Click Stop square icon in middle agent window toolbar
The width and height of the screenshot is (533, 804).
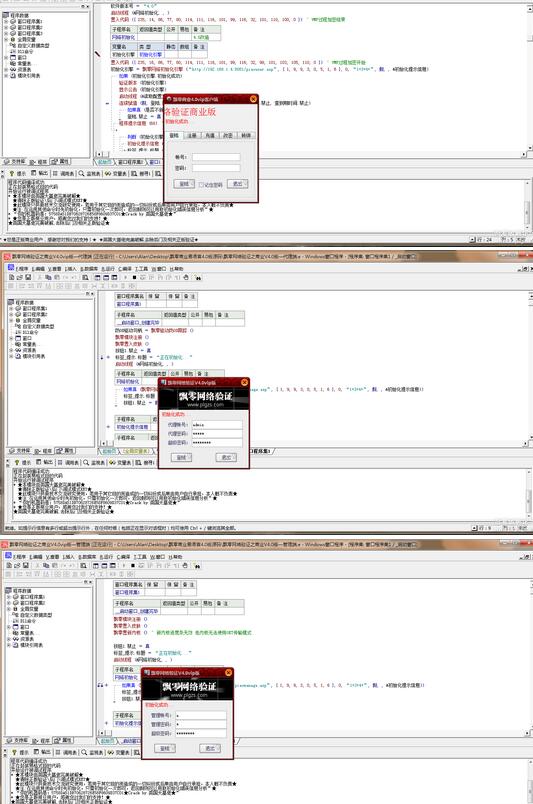134,277
